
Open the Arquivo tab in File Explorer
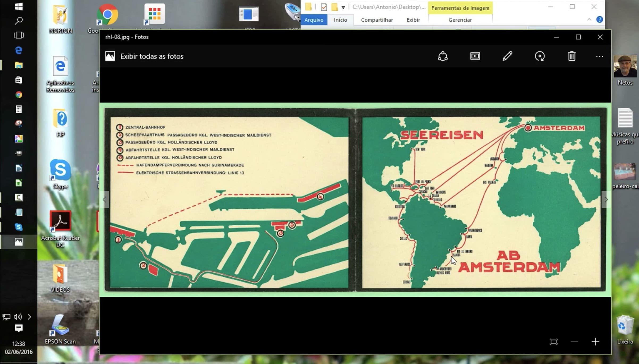click(314, 20)
